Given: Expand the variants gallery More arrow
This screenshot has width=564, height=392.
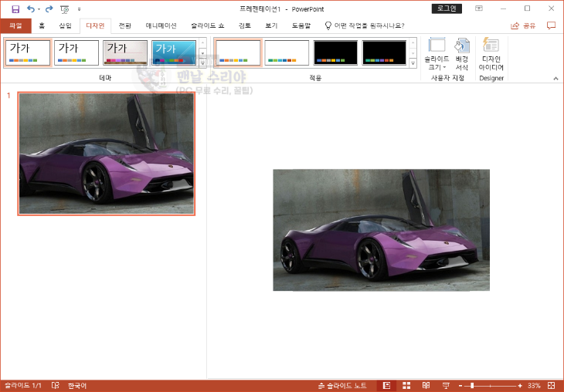Looking at the screenshot, I should 413,63.
